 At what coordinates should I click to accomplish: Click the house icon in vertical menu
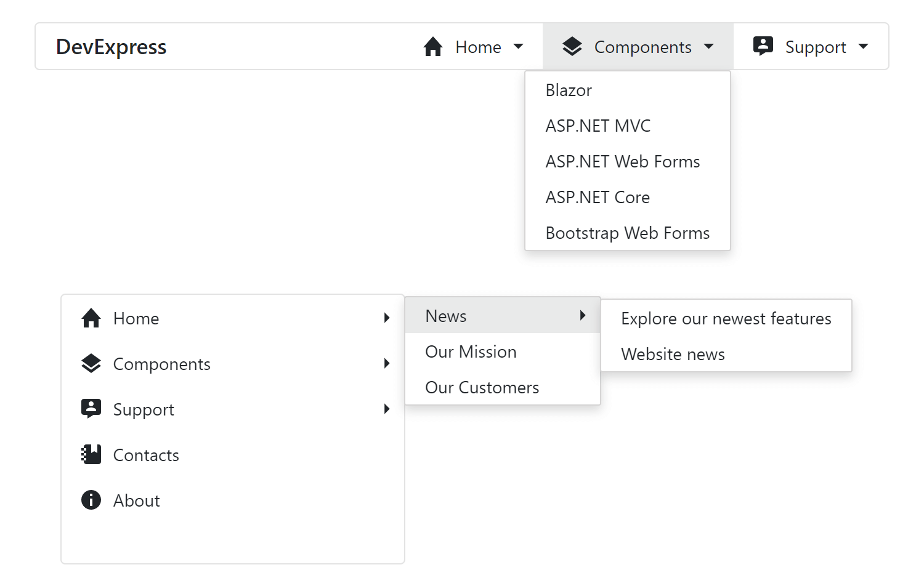[x=91, y=318]
